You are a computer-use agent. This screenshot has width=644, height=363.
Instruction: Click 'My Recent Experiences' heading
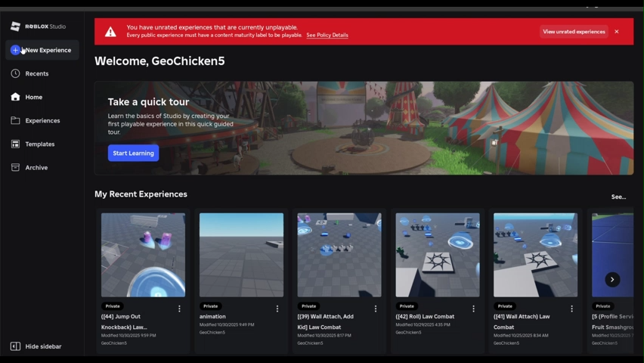141,194
